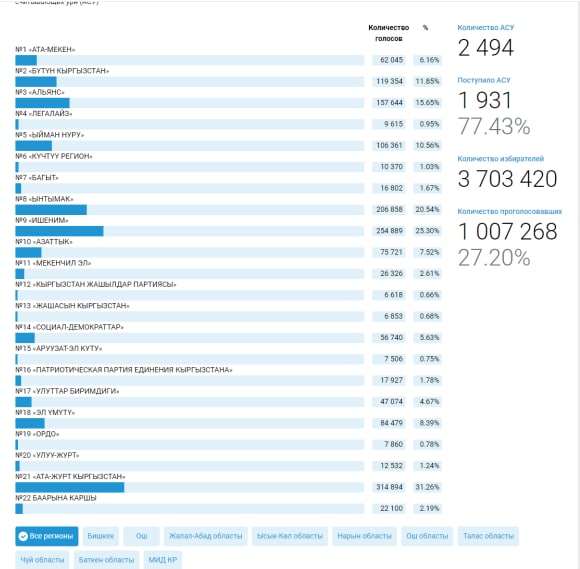
Task: Click the №8 «ЫНТЫМАК» party label
Action: click(44, 199)
